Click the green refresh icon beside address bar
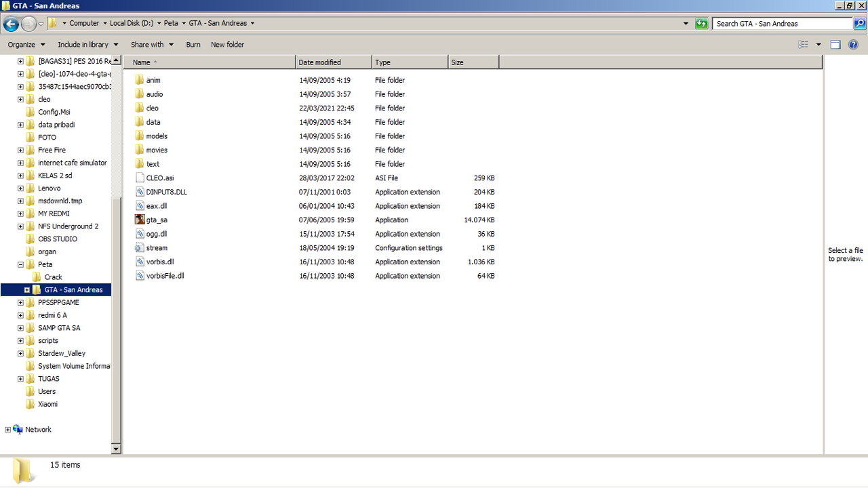This screenshot has width=868, height=488. tap(702, 24)
